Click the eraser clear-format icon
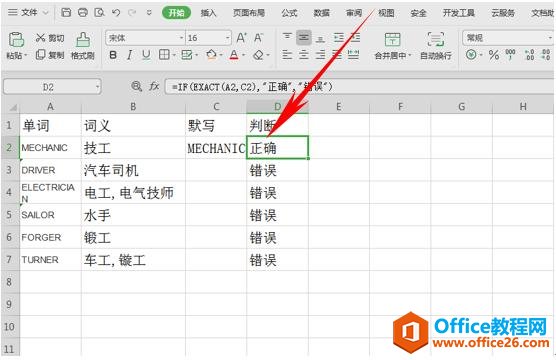 tap(258, 55)
